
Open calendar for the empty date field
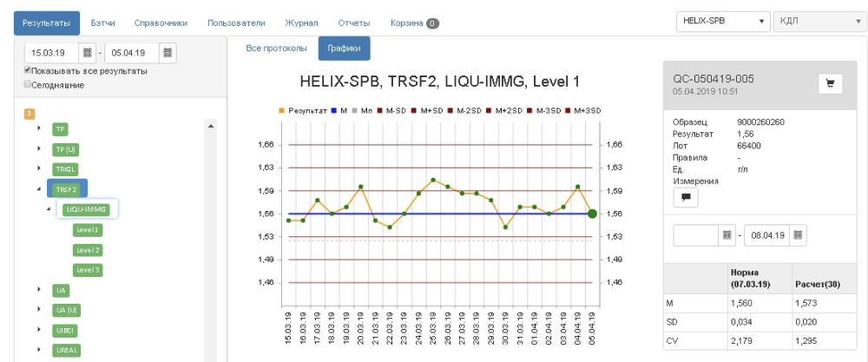727,234
